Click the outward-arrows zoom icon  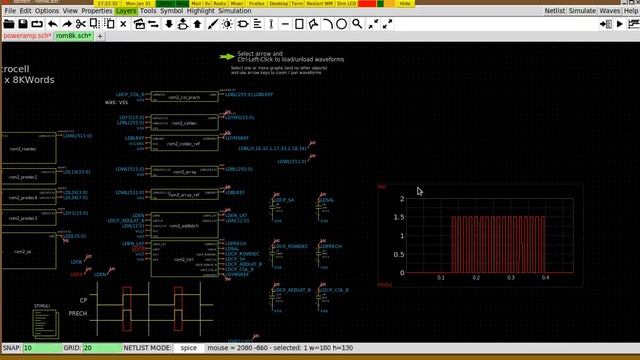tap(387, 24)
